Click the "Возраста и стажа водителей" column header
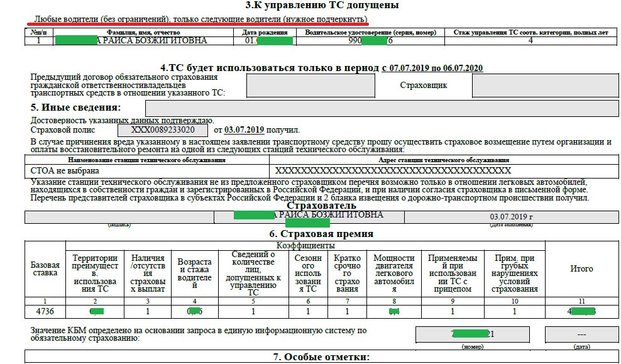Screen dimensions: 621x364 pos(194,273)
